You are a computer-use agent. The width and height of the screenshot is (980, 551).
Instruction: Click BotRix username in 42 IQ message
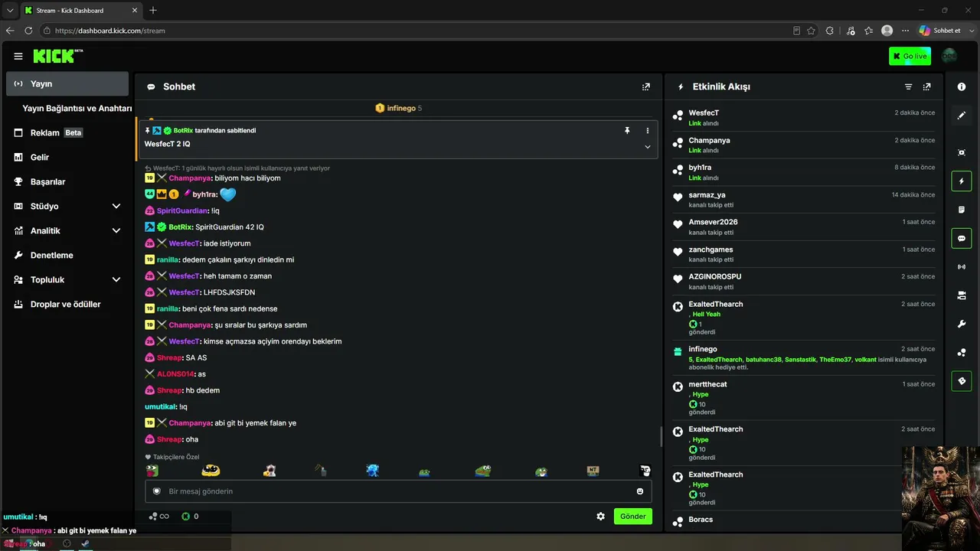pyautogui.click(x=181, y=227)
